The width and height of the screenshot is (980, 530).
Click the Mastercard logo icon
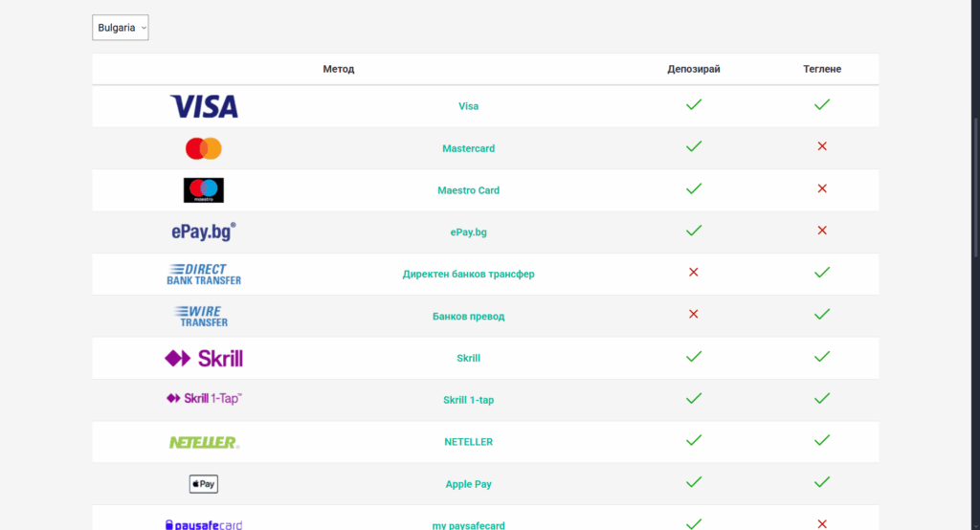pyautogui.click(x=204, y=148)
